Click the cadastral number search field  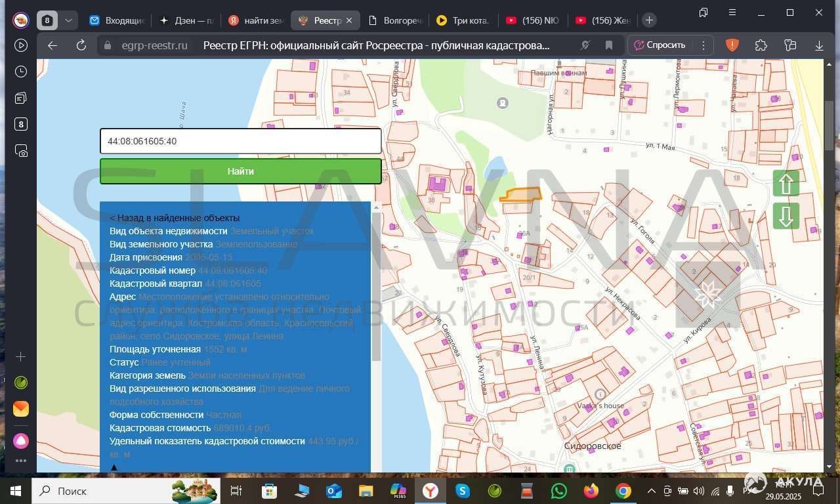(x=241, y=141)
